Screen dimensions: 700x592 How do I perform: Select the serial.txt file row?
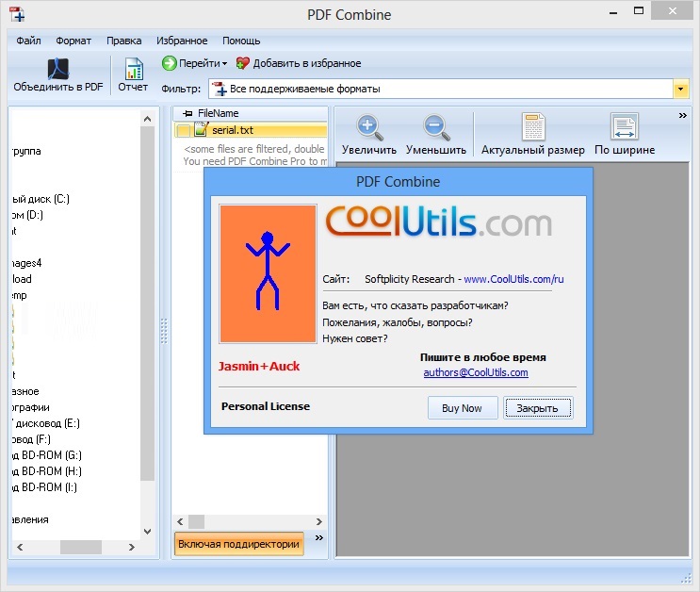[x=251, y=130]
